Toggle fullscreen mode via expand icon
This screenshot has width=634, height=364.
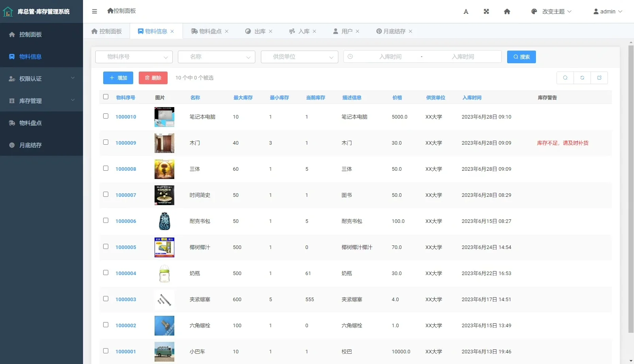486,11
